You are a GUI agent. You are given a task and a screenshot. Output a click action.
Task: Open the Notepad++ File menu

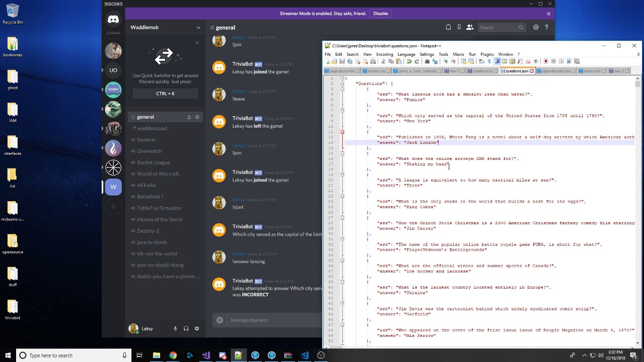tap(328, 54)
